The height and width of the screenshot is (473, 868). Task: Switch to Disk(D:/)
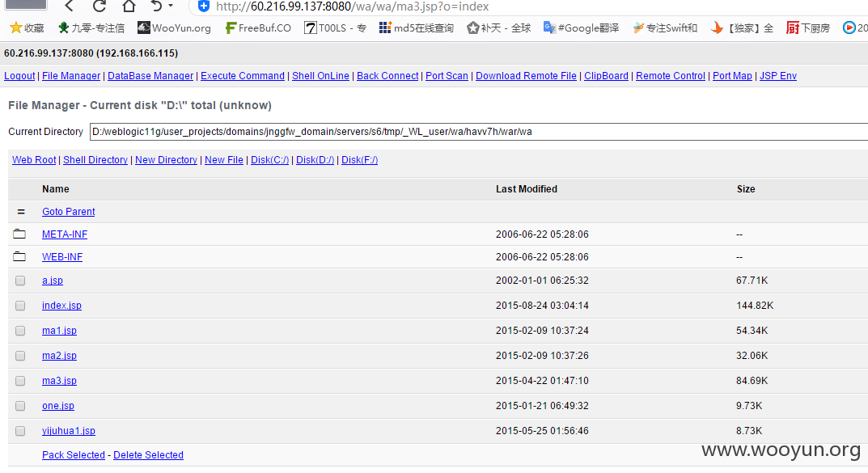tap(315, 160)
